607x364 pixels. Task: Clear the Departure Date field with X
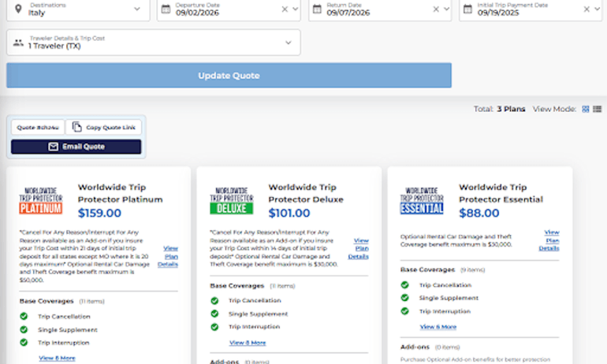285,9
